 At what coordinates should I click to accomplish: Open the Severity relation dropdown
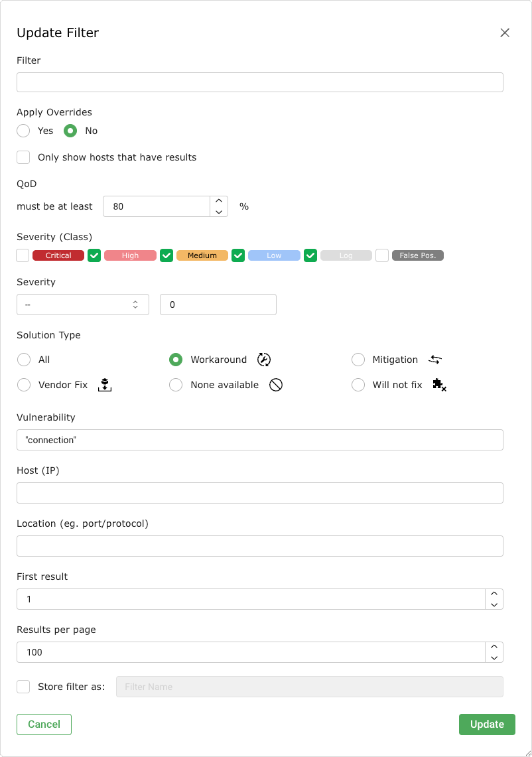click(83, 305)
